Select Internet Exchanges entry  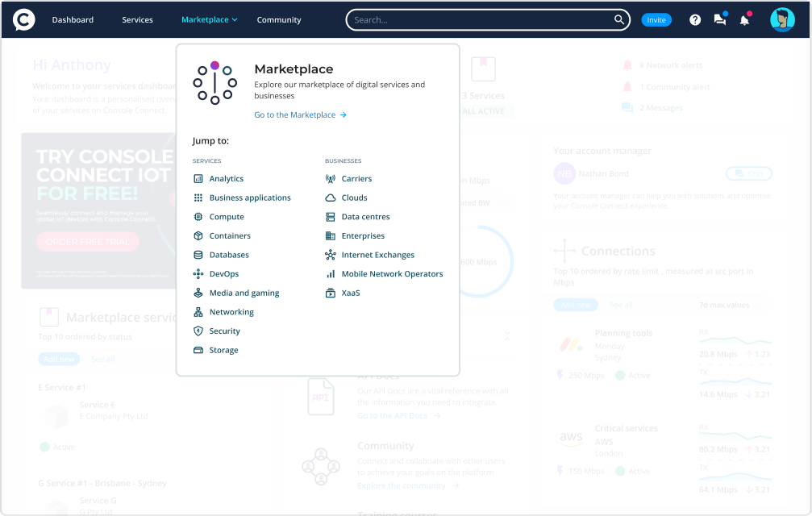click(378, 255)
